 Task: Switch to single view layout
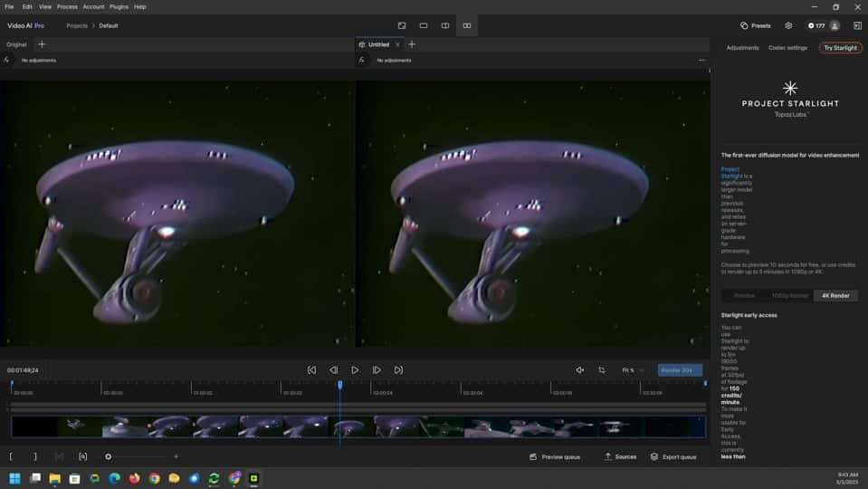[x=424, y=25]
